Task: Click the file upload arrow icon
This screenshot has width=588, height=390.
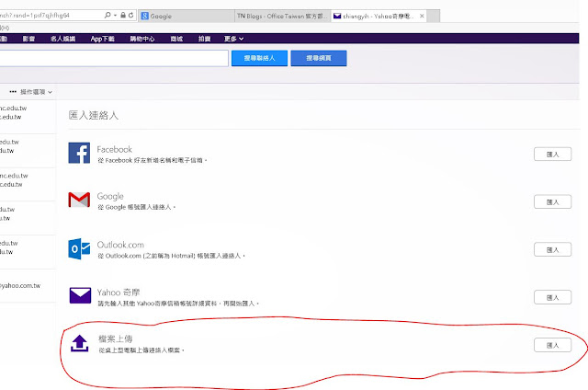Action: (80, 343)
